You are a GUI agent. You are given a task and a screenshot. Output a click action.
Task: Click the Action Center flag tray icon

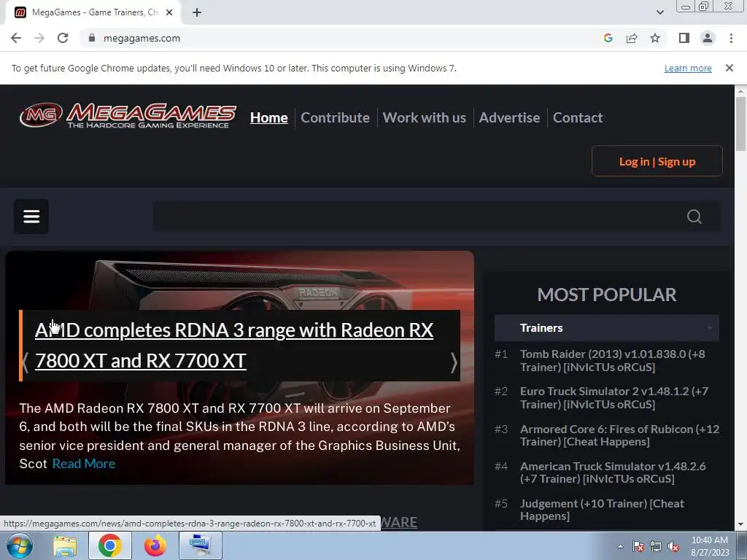coord(638,547)
